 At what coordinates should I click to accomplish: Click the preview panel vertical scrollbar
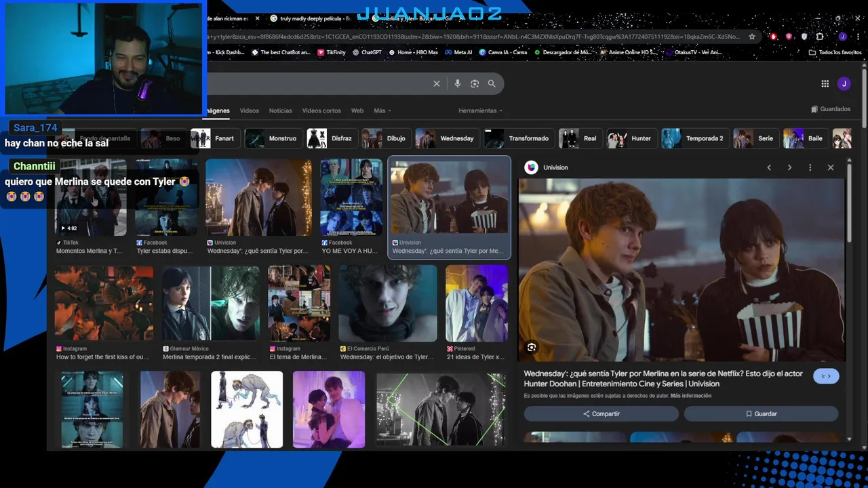849,203
